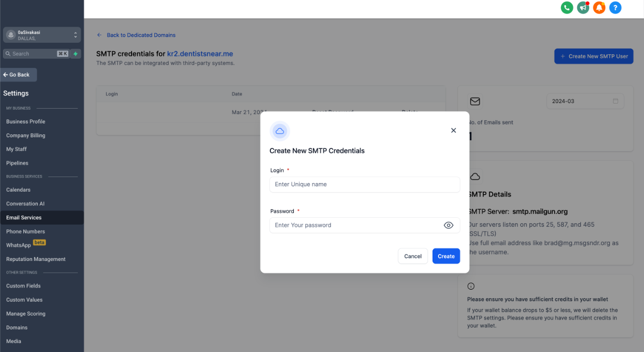Open the orange notifications bell

click(x=599, y=8)
